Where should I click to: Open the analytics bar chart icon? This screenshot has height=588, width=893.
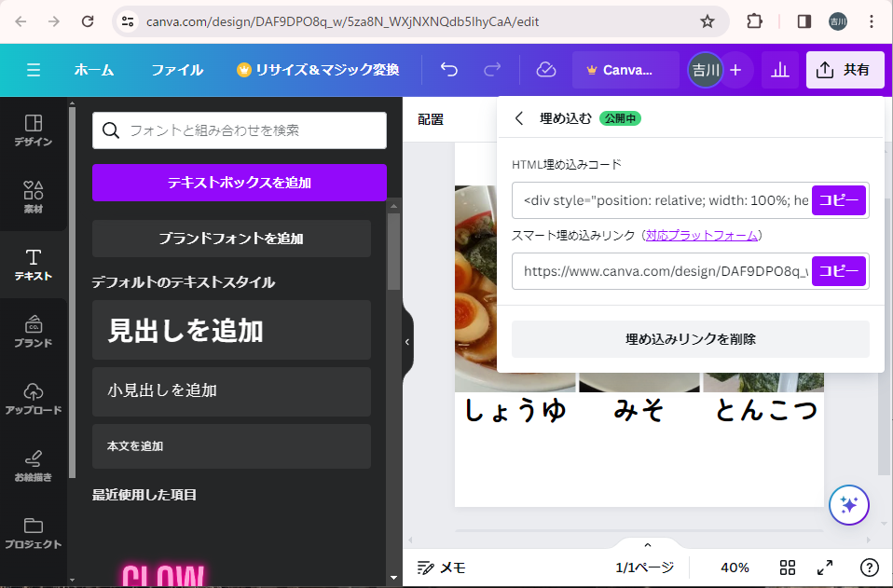pos(779,70)
